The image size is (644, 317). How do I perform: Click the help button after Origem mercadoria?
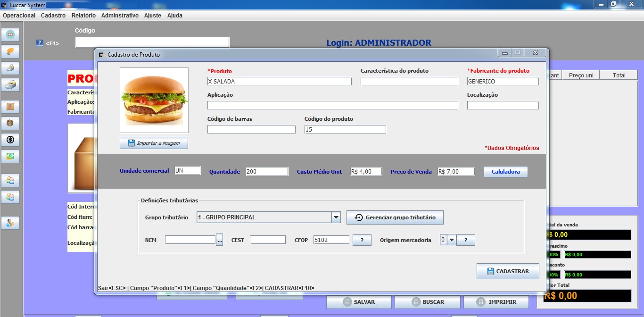466,240
